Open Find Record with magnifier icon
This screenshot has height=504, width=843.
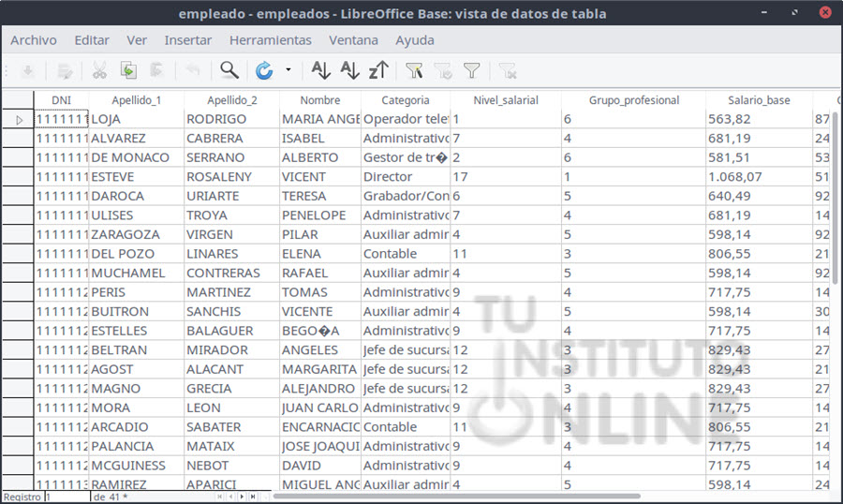229,70
